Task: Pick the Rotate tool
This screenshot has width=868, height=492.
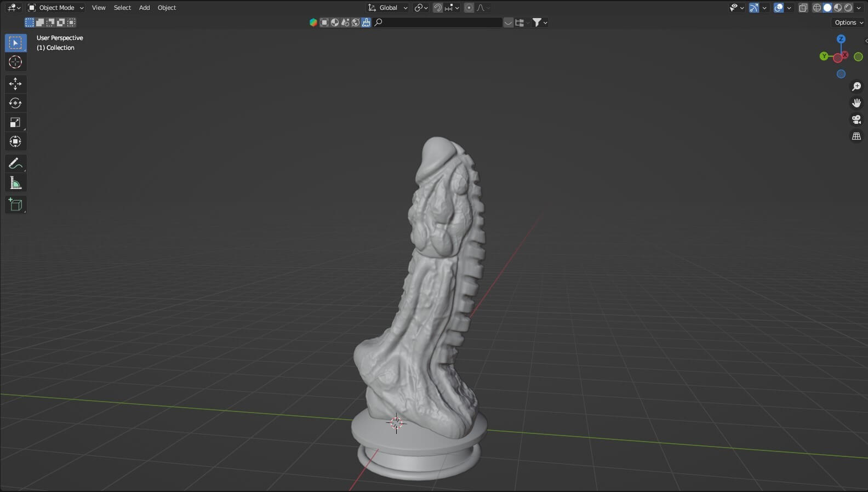Action: [15, 103]
